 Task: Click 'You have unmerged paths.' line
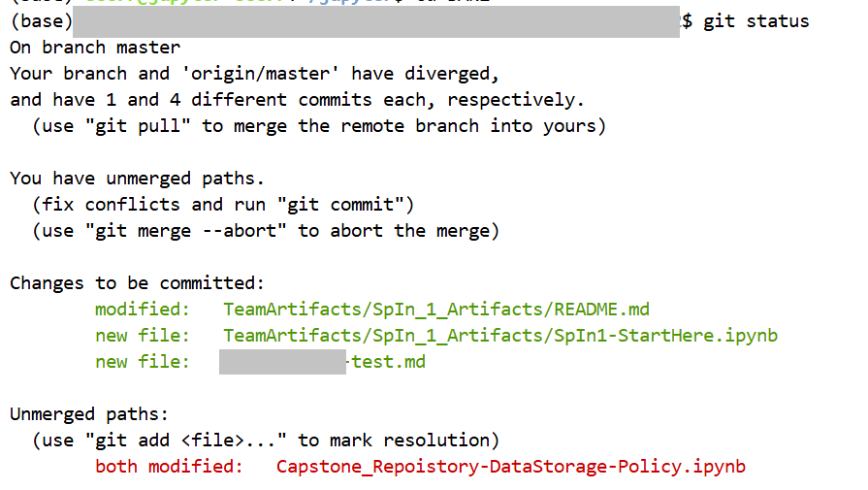tap(138, 179)
